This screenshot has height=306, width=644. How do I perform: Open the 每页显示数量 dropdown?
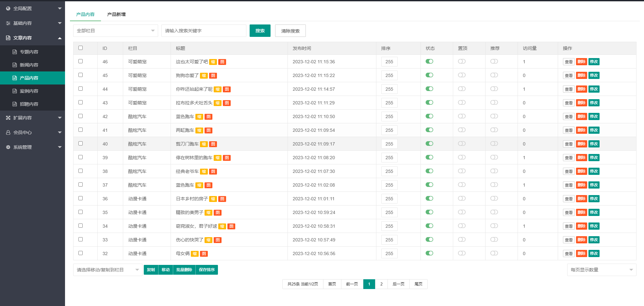[x=601, y=270]
